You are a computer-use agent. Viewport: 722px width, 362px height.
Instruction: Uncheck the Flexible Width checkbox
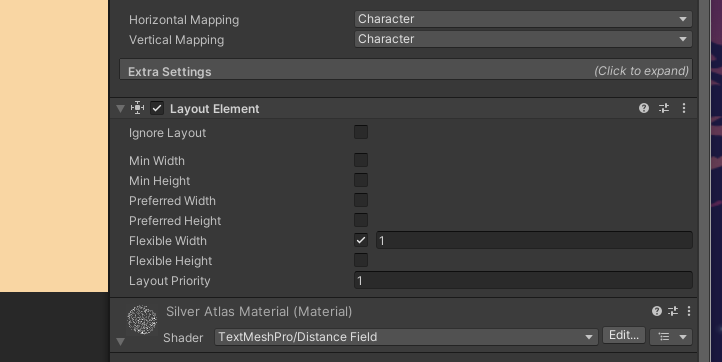pyautogui.click(x=361, y=240)
